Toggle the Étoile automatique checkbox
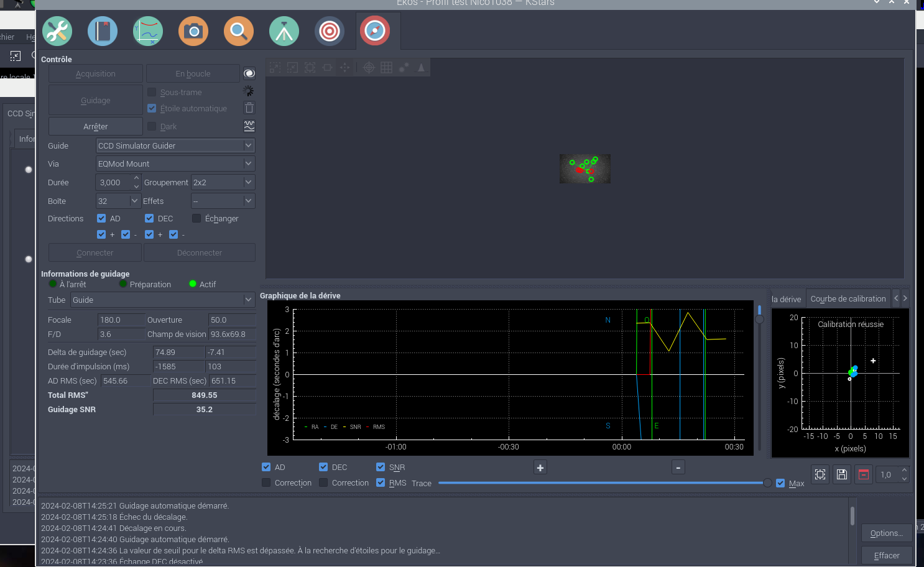This screenshot has width=924, height=567. click(152, 108)
